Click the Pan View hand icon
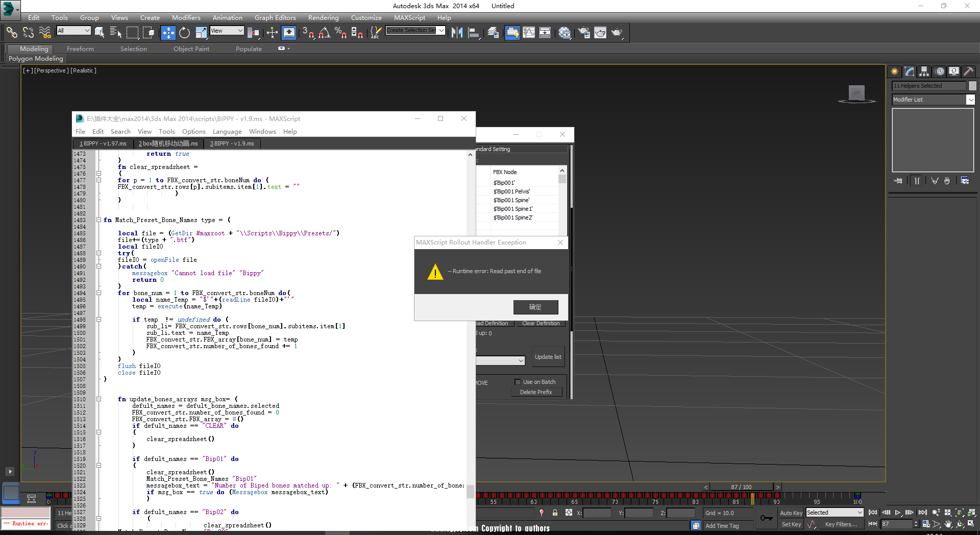This screenshot has height=535, width=980. (948, 524)
